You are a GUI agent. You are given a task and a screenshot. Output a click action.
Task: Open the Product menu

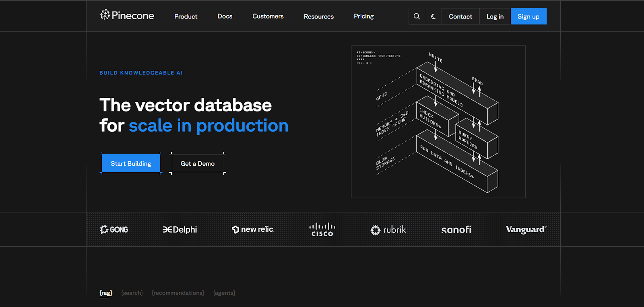(186, 16)
